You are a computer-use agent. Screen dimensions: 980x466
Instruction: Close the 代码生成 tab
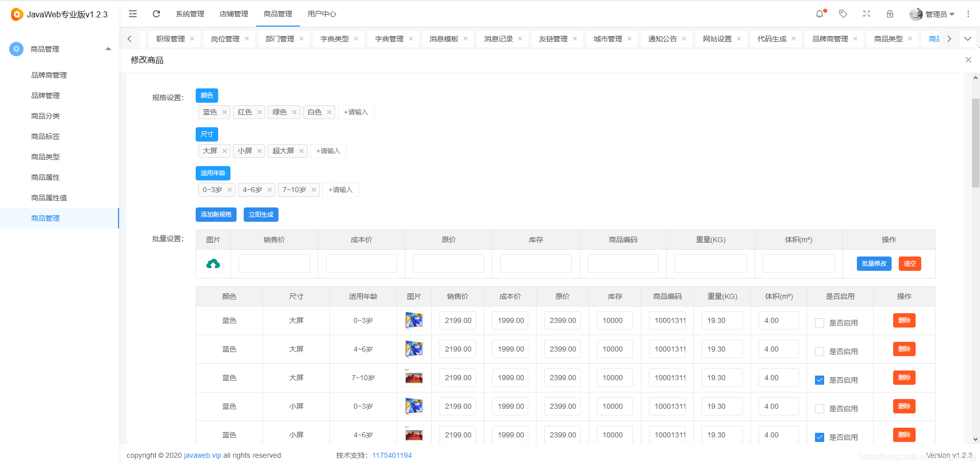click(x=794, y=39)
